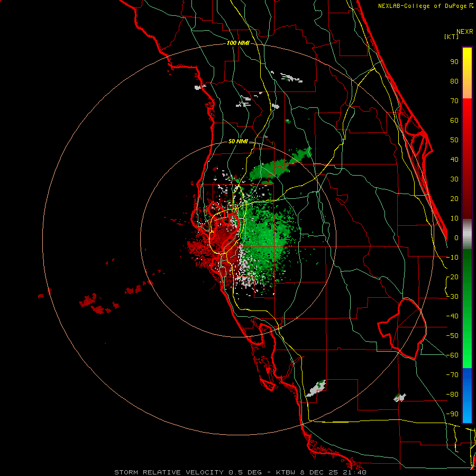Pick the bright red band on the color bar

point(467,109)
